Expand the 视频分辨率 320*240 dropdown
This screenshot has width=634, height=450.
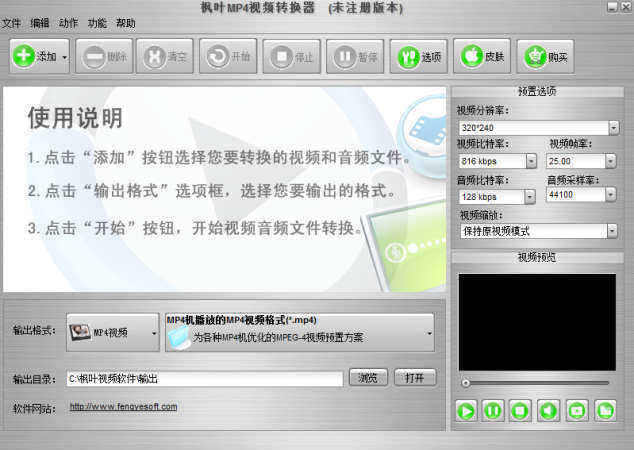[614, 128]
